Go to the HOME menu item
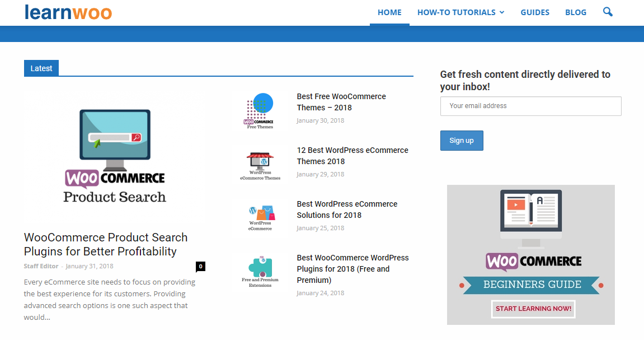The height and width of the screenshot is (340, 644). [x=389, y=12]
